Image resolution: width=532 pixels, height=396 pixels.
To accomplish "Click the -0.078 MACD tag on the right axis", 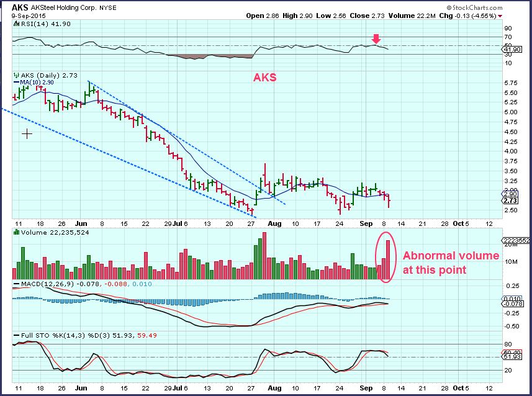I will (513, 304).
